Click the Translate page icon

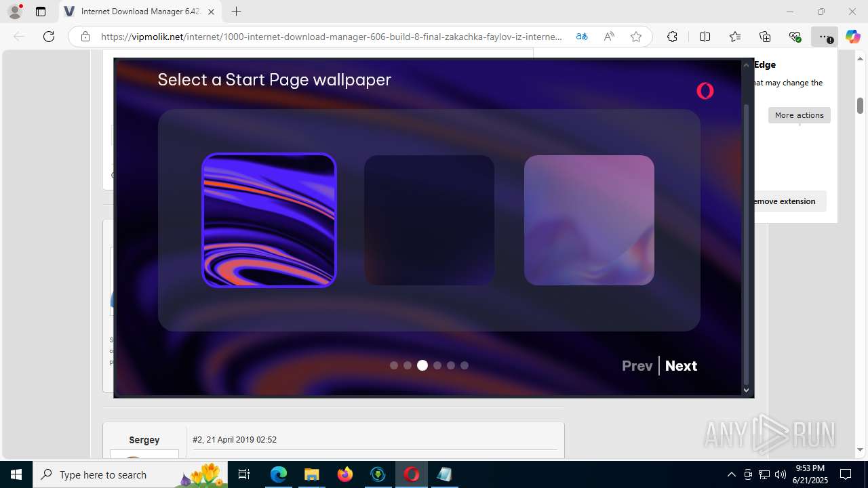(582, 37)
